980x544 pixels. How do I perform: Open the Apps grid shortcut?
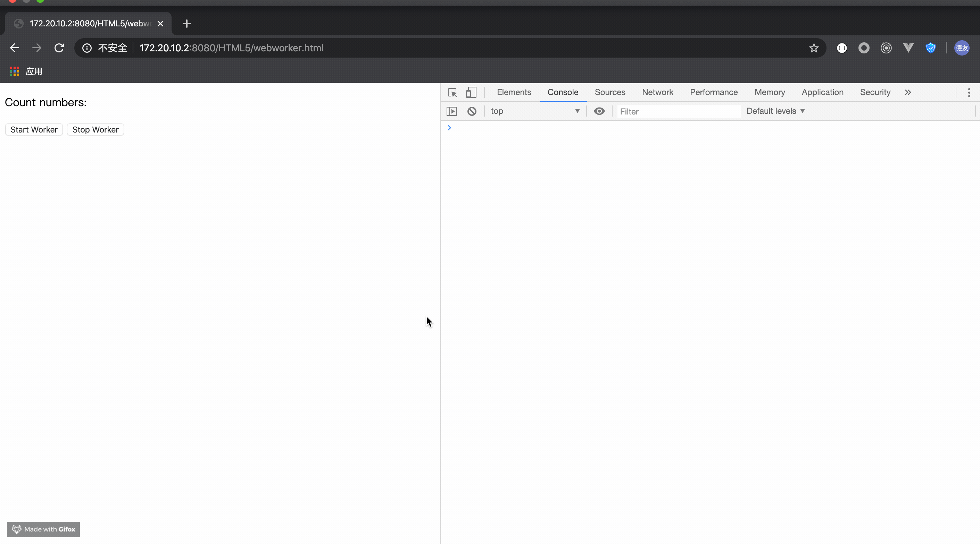[15, 71]
